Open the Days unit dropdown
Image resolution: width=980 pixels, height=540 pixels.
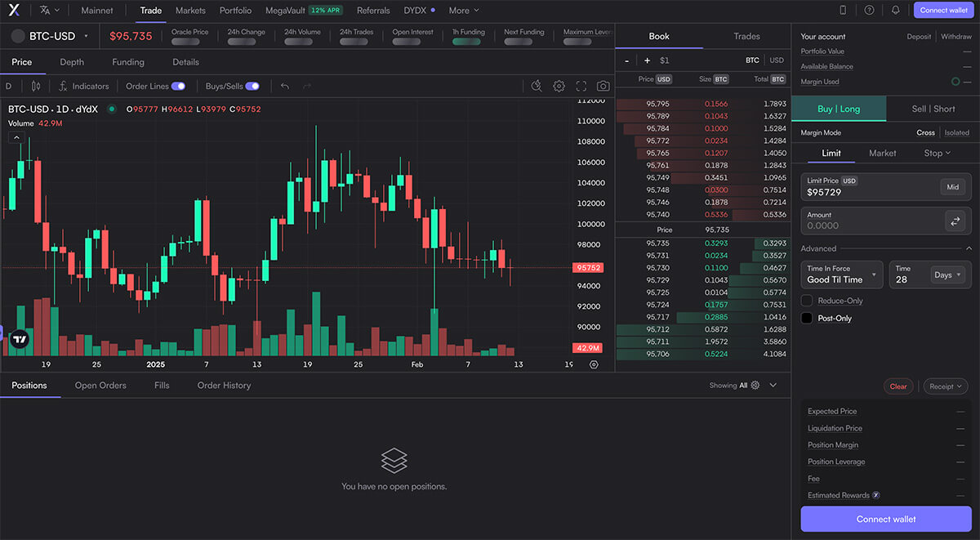(x=947, y=275)
